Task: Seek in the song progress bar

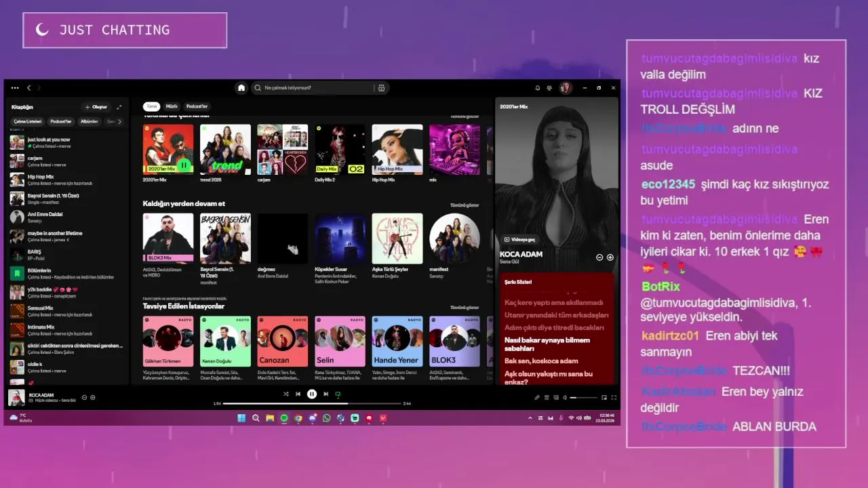Action: click(312, 403)
